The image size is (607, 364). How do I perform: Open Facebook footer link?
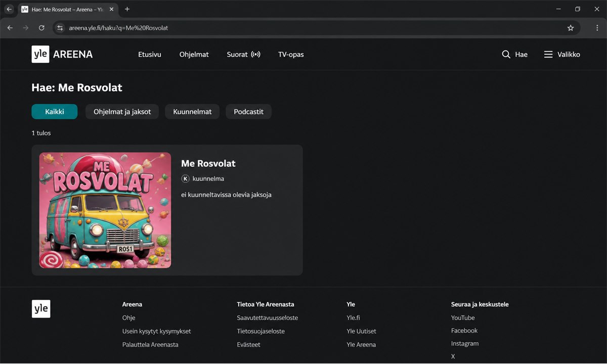(464, 331)
